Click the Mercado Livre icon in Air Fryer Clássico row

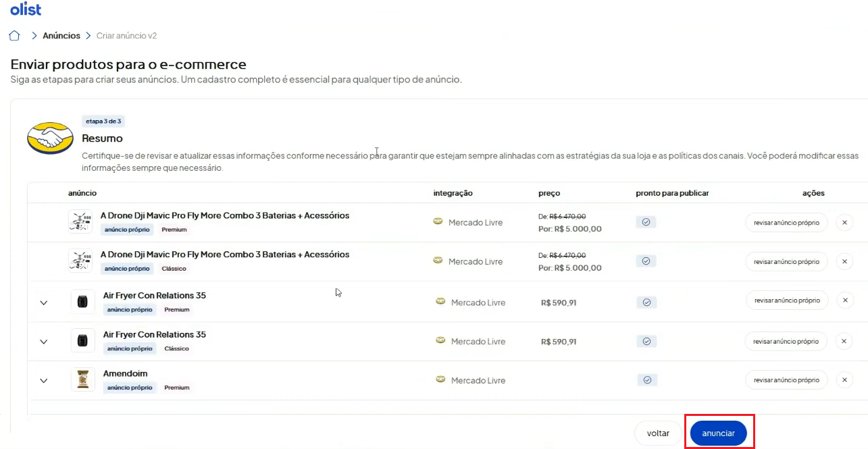click(440, 341)
